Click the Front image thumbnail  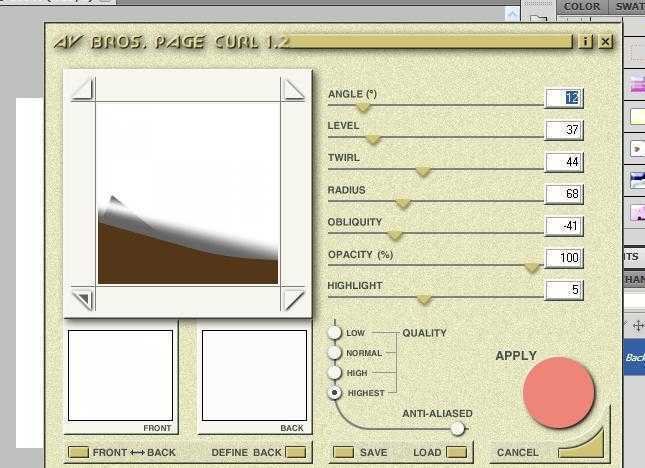click(x=120, y=375)
